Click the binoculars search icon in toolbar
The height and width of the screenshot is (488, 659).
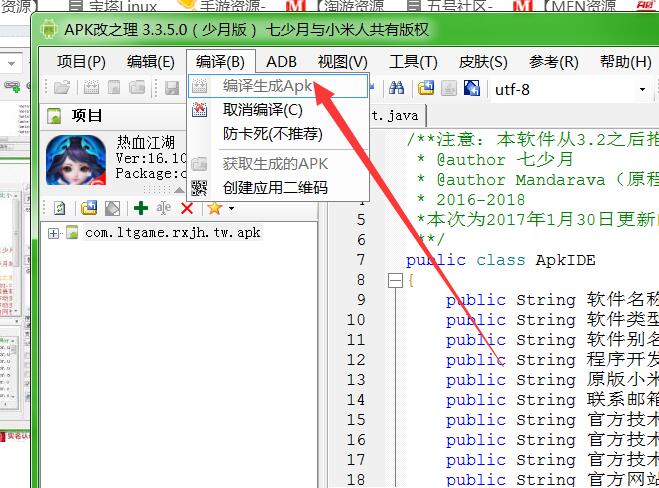[396, 89]
